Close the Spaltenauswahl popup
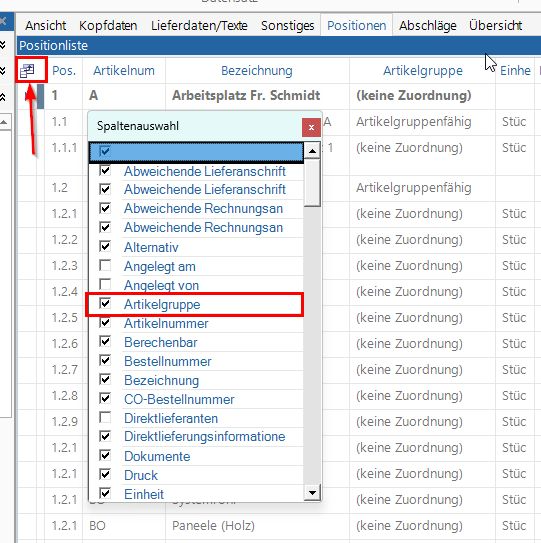Viewport: 541px width, 543px height. [x=311, y=127]
